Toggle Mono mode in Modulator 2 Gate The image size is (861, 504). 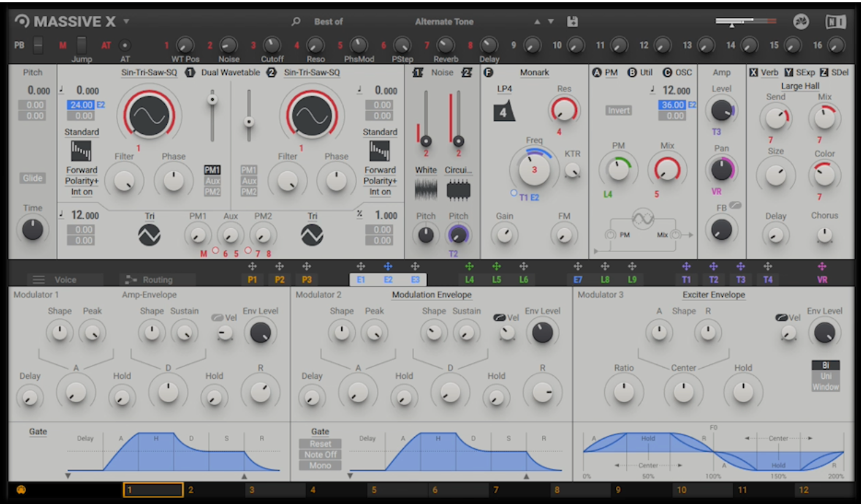click(x=319, y=466)
